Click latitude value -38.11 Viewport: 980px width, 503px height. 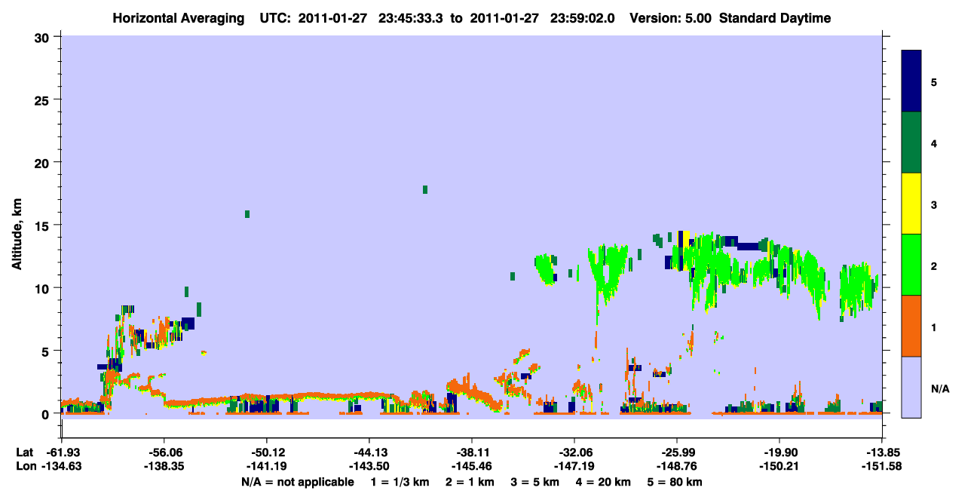(x=472, y=452)
